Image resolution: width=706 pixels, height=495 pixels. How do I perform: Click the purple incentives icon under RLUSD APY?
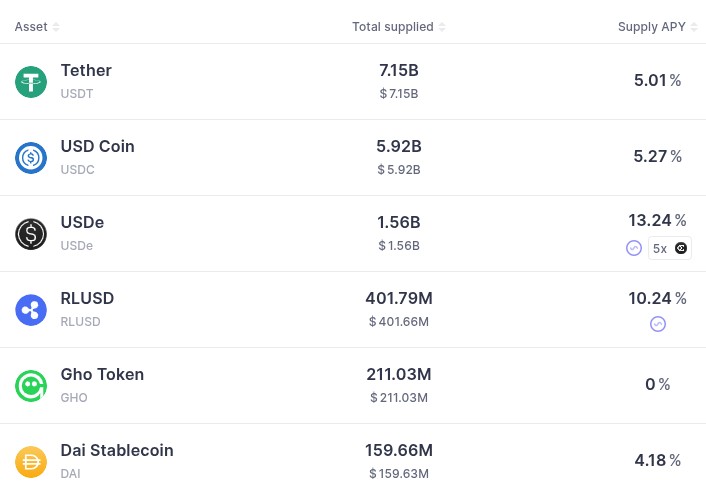(x=658, y=324)
